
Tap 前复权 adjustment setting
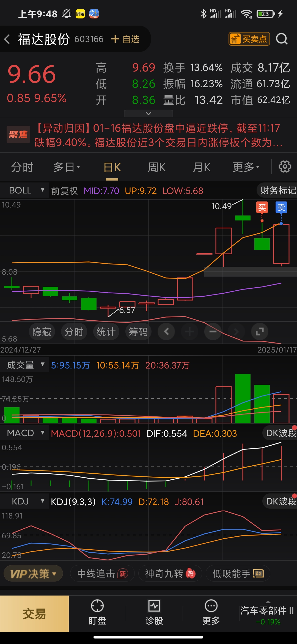(x=64, y=191)
